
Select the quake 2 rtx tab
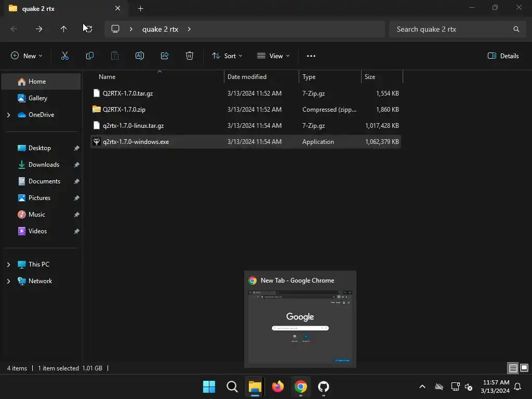(65, 8)
